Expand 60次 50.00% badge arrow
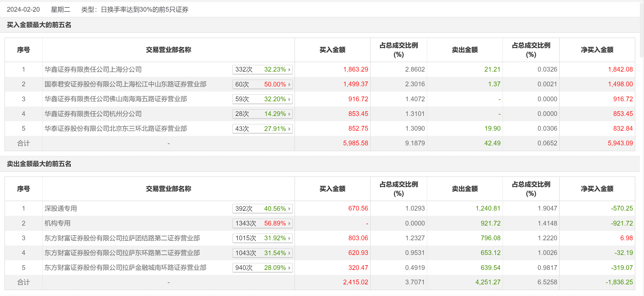 [x=289, y=84]
